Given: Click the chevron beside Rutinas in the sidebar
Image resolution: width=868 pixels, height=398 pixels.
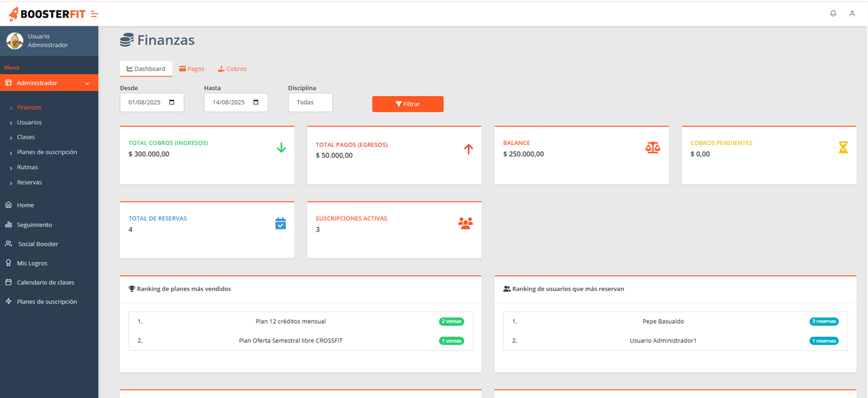Looking at the screenshot, I should click(11, 168).
